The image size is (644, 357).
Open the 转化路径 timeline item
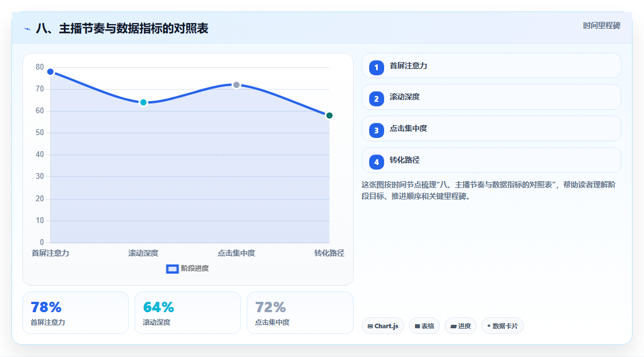(x=491, y=160)
